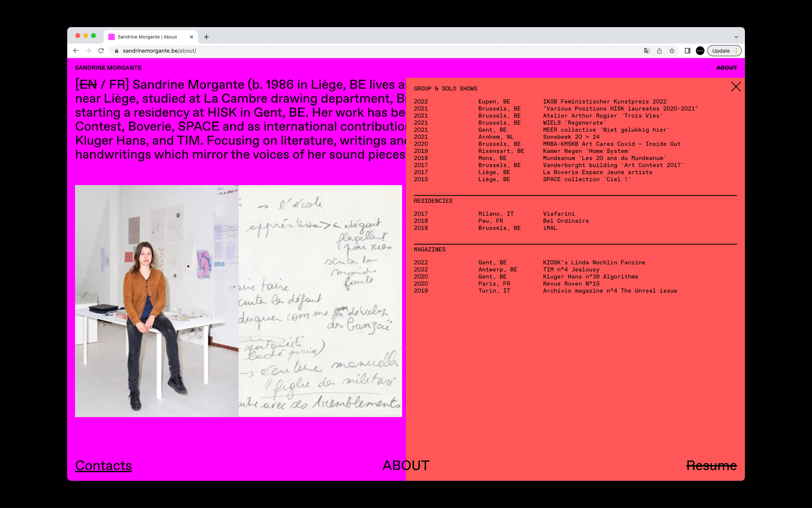Click the share page icon
The height and width of the screenshot is (508, 812).
coord(659,51)
